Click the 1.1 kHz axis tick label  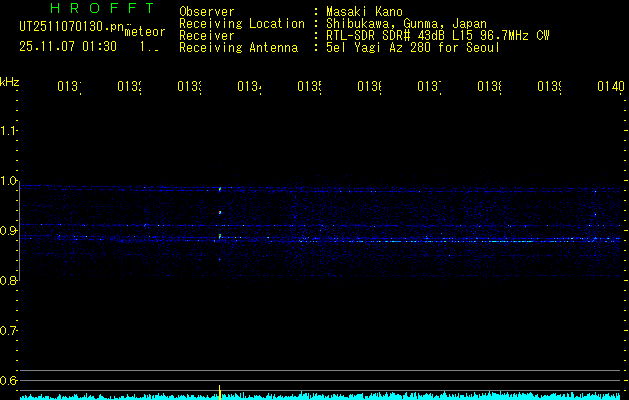(10, 131)
